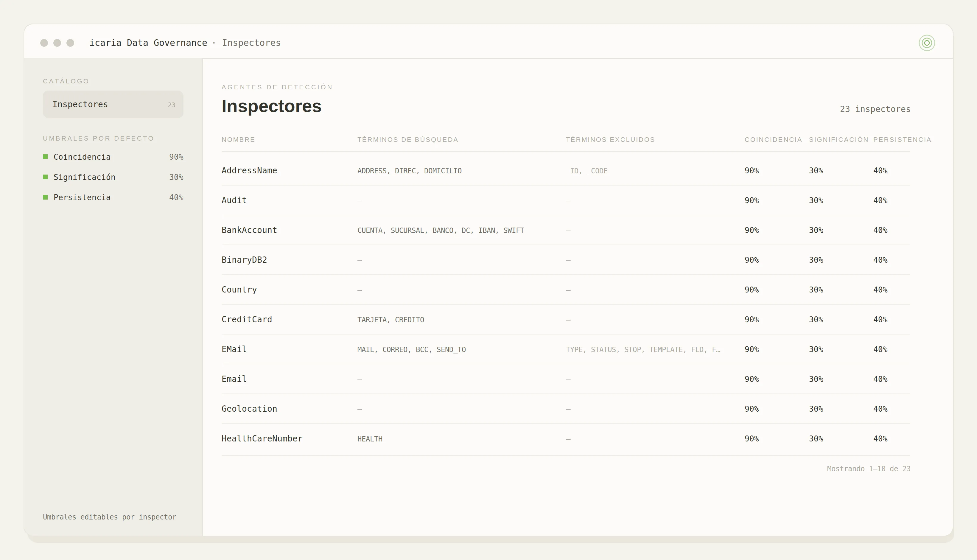This screenshot has height=560, width=977.
Task: Open the CreditCard inspector
Action: [566, 320]
